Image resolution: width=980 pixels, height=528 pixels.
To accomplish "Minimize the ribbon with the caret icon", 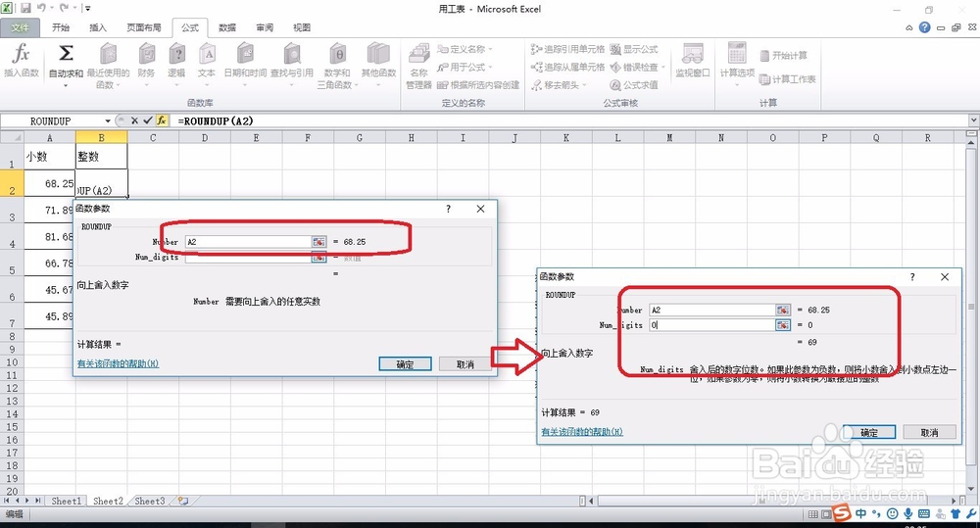I will [908, 28].
